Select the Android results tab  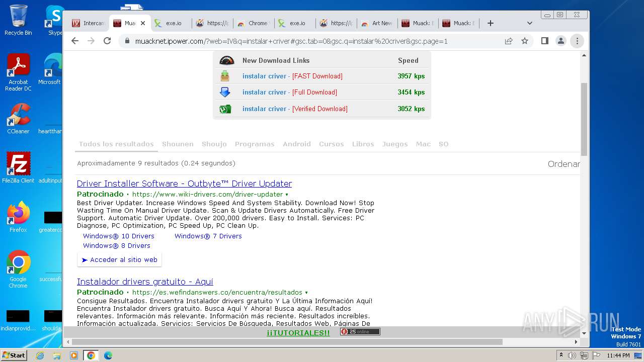click(297, 144)
